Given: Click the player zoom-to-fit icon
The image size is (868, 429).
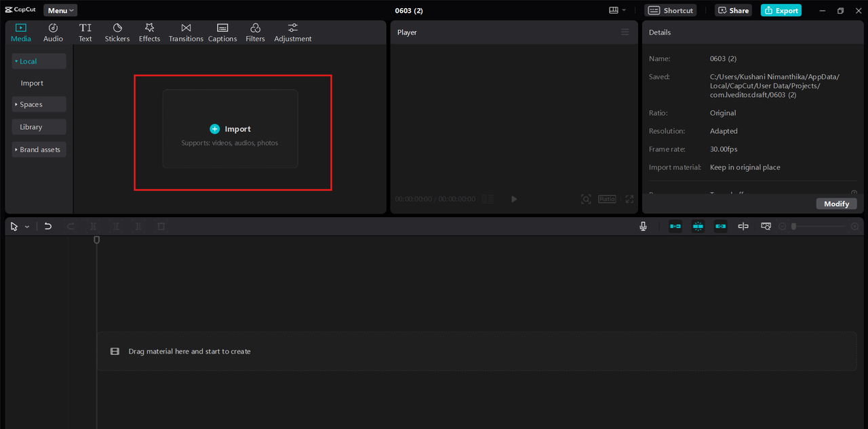Looking at the screenshot, I should click(586, 199).
